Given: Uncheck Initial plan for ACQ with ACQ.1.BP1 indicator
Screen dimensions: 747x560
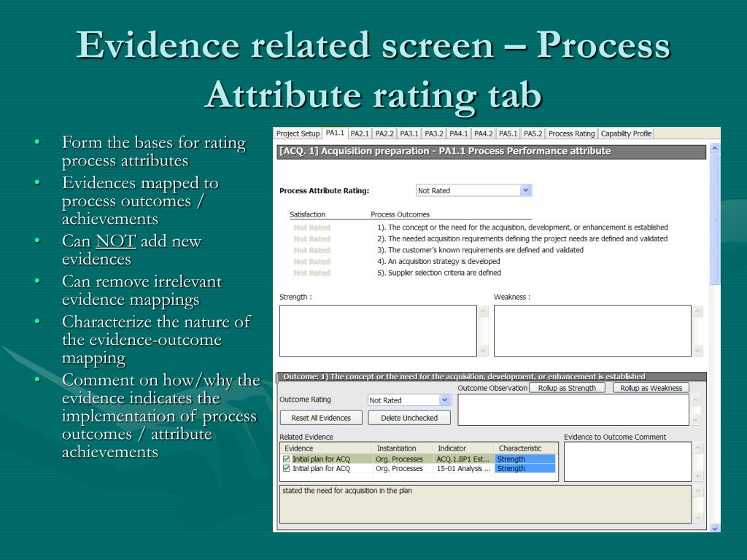Looking at the screenshot, I should coord(286,459).
